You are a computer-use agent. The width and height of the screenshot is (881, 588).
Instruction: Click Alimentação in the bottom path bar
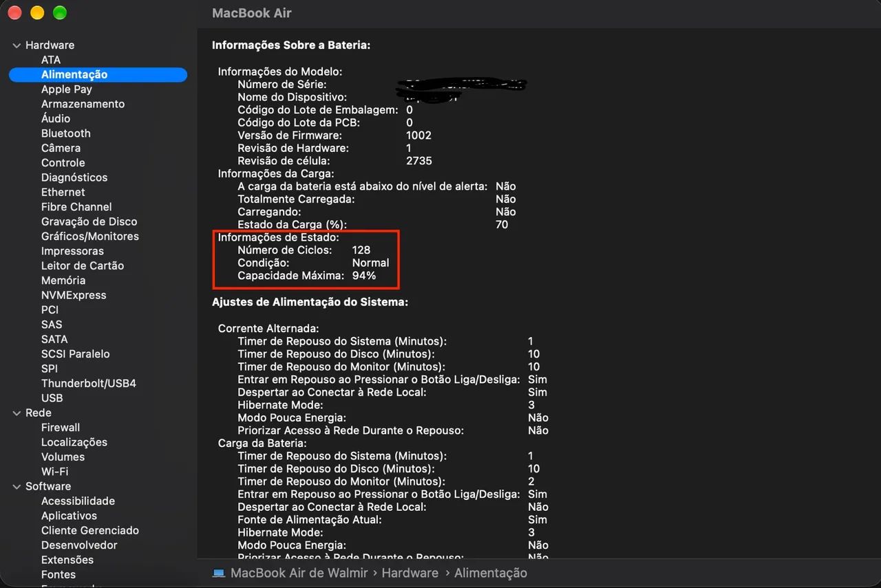tap(491, 573)
